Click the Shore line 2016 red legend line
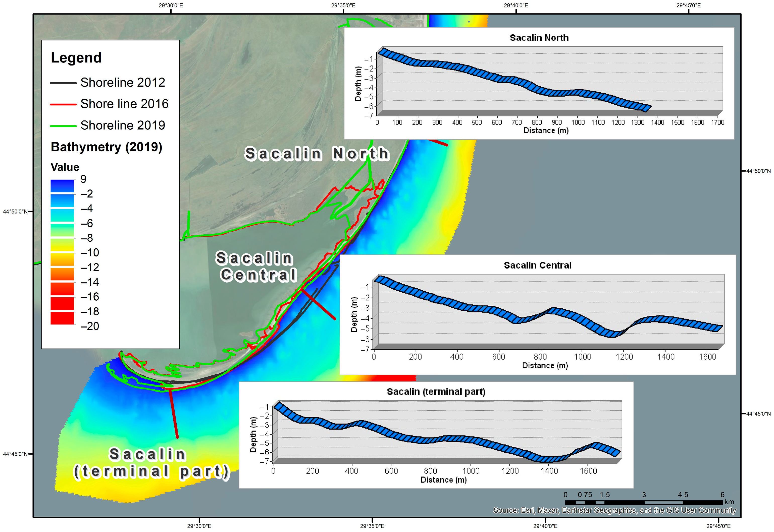Image resolution: width=774 pixels, height=532 pixels. coord(63,104)
